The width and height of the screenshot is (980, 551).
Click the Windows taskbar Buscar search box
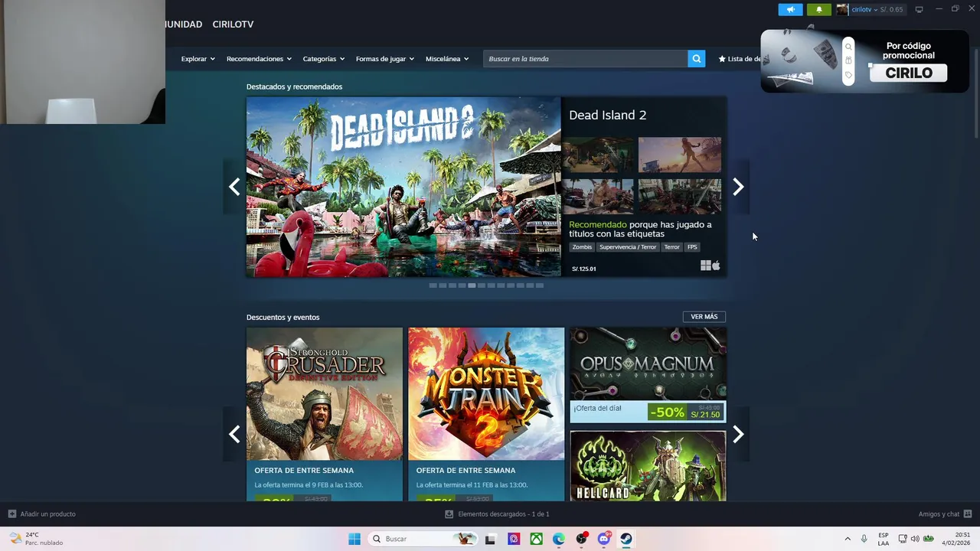point(423,539)
